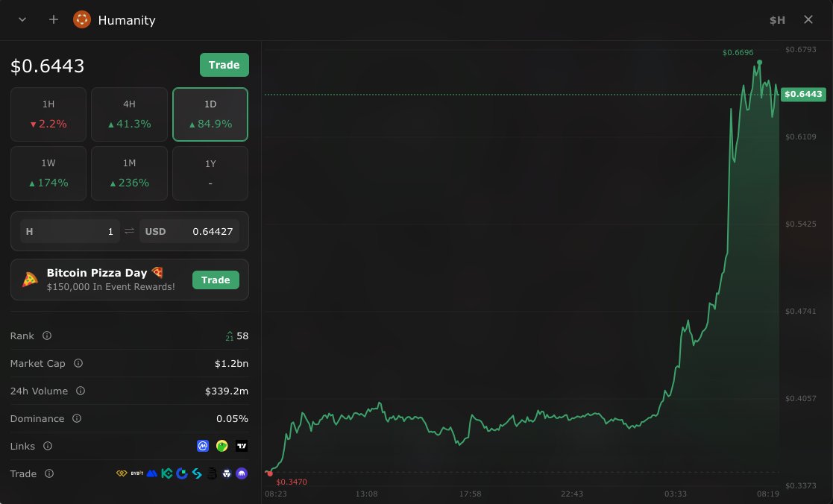Select the 4H timeframe tab
The width and height of the screenshot is (833, 504).
point(129,114)
